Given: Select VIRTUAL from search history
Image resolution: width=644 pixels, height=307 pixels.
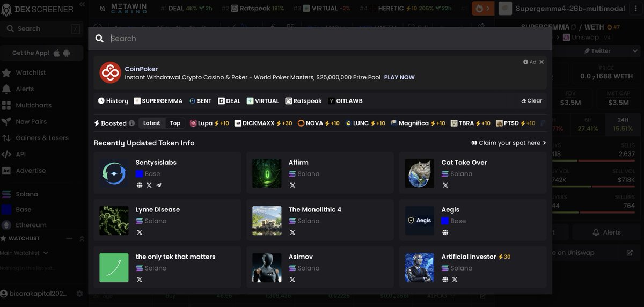Looking at the screenshot, I should click(x=263, y=101).
